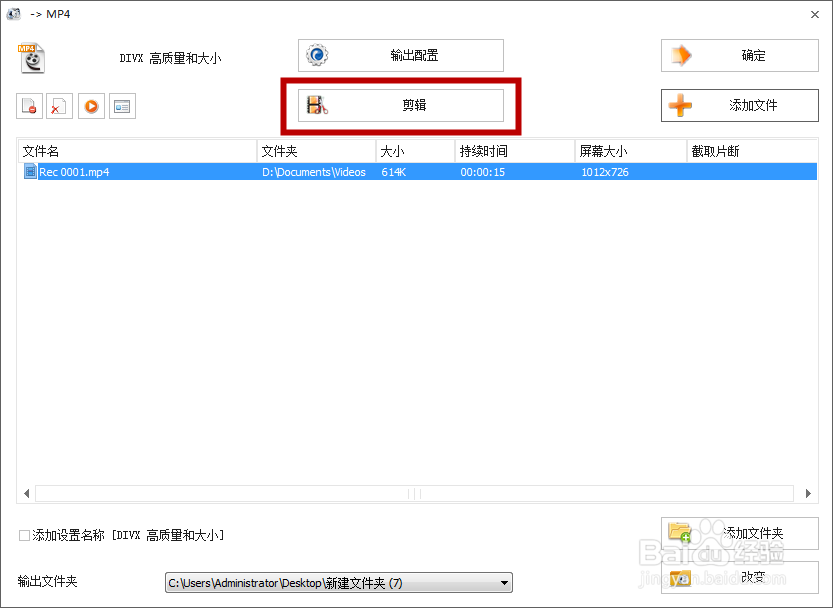The width and height of the screenshot is (833, 608).
Task: Sort by the 持续时间 column header
Action: click(515, 151)
